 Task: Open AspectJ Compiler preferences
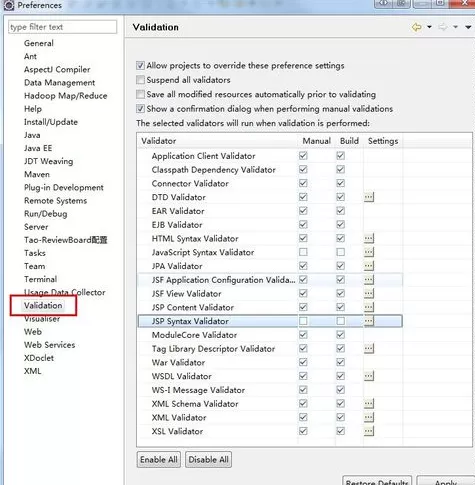click(57, 69)
